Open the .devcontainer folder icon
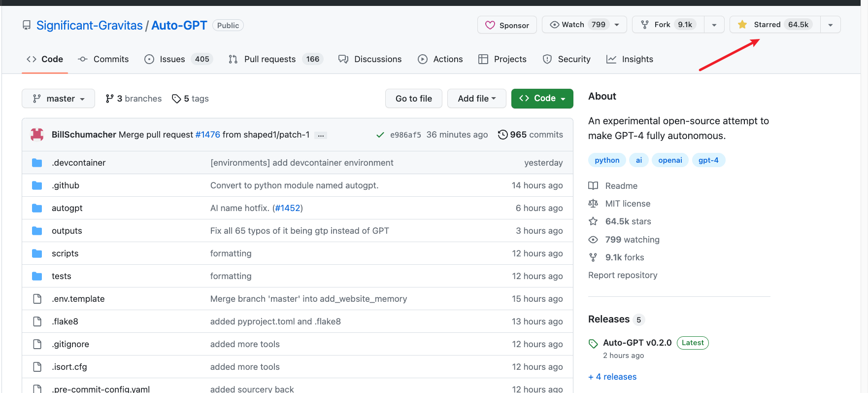The width and height of the screenshot is (868, 393). pos(37,163)
